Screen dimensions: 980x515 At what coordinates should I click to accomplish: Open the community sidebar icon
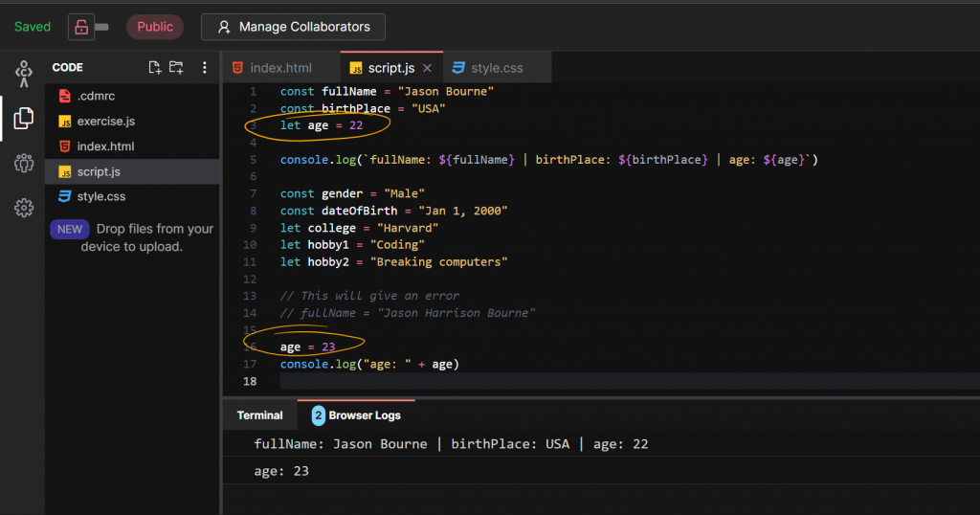(24, 163)
